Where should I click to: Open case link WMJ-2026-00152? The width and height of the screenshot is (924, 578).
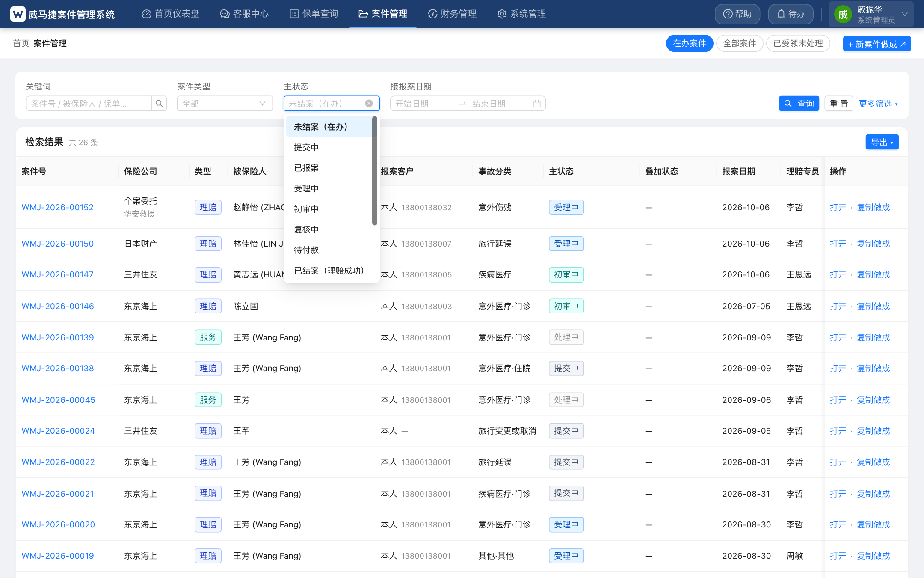pyautogui.click(x=57, y=207)
